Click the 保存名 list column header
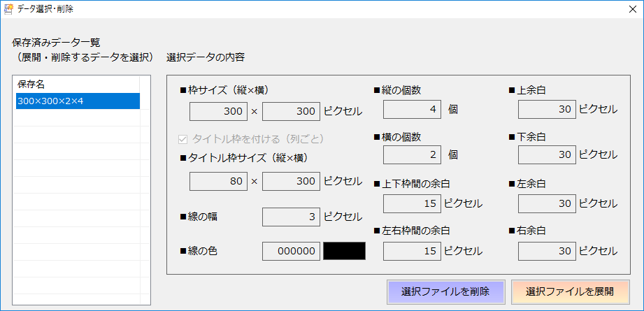This screenshot has height=311, width=644. click(x=78, y=84)
